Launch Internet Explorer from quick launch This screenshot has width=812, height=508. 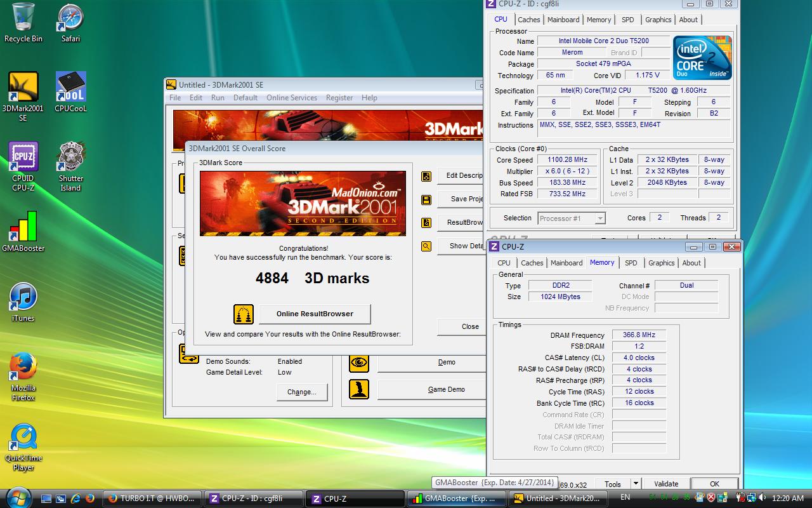75,498
